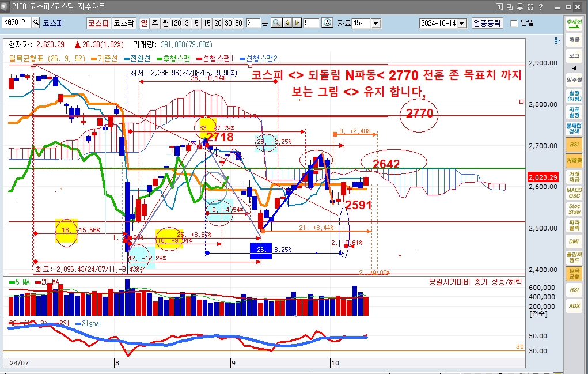Click the Signal legend in RSI panel
The height and width of the screenshot is (374, 588).
89,323
